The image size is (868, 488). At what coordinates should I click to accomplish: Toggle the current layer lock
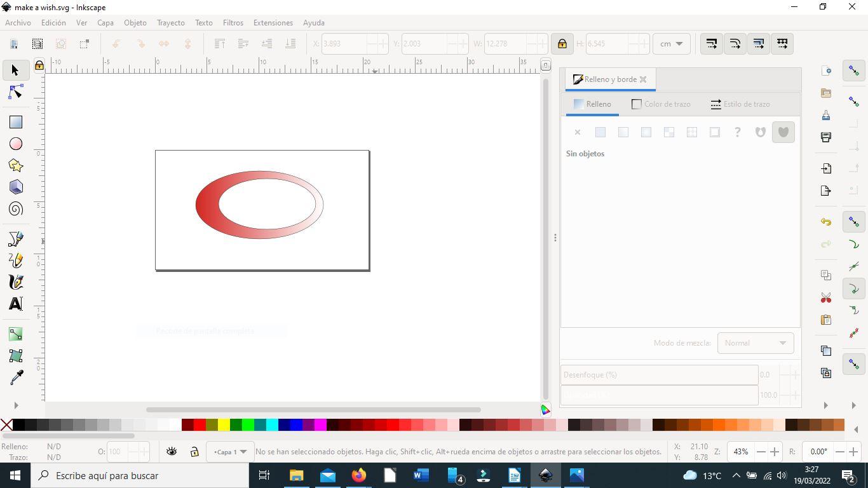tap(194, 452)
